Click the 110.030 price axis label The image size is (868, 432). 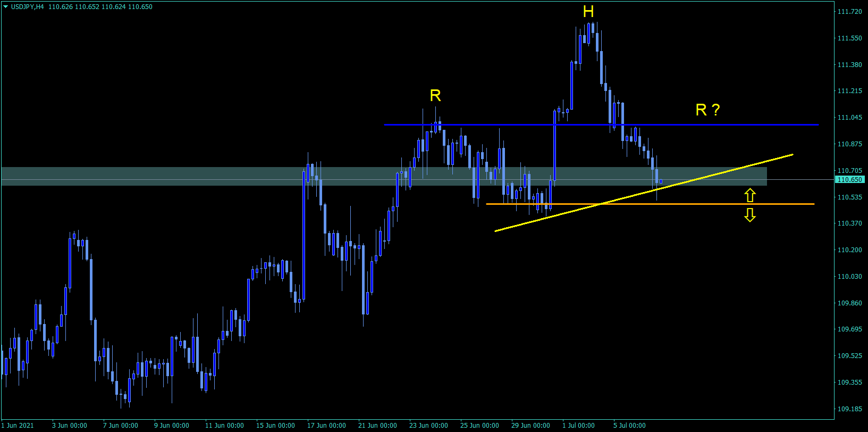[849, 277]
